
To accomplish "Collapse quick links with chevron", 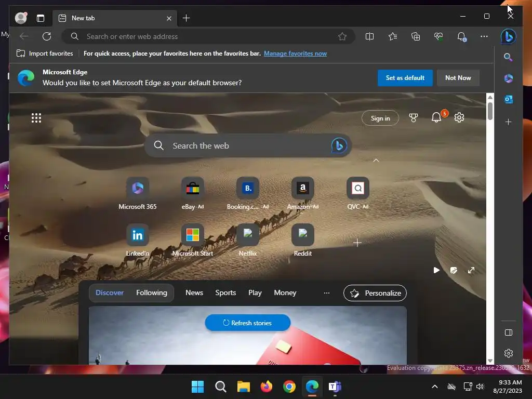I will 376,160.
